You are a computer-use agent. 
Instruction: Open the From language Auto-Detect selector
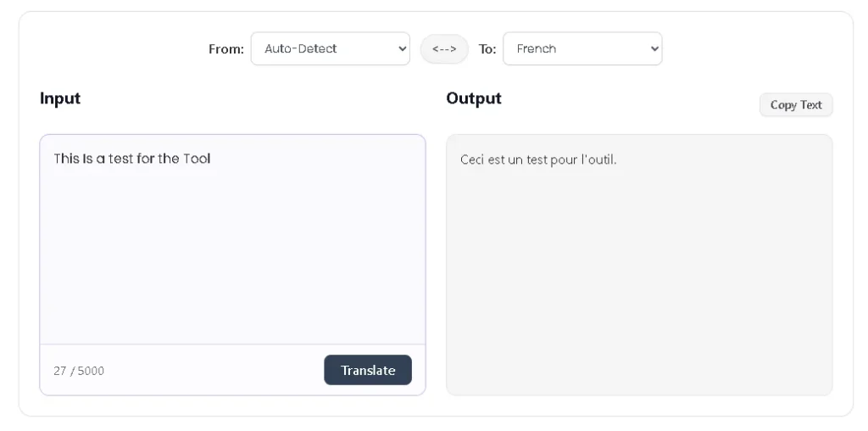322,49
